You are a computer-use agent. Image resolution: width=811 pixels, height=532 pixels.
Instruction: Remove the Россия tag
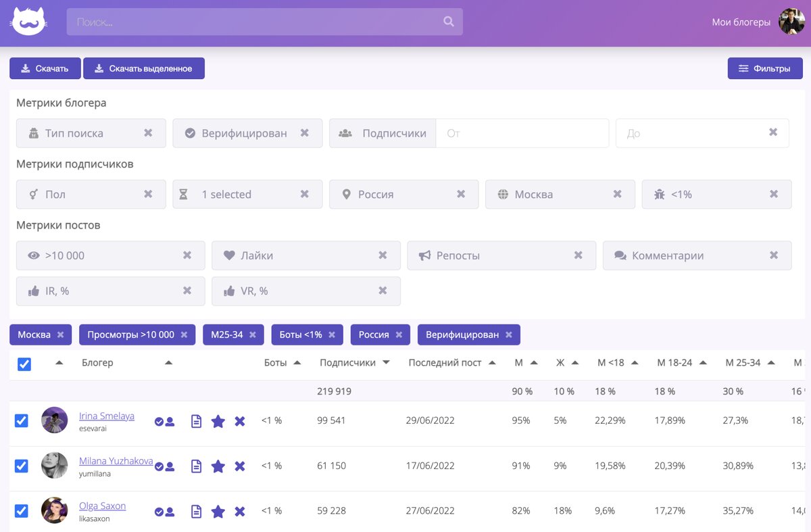pyautogui.click(x=399, y=335)
